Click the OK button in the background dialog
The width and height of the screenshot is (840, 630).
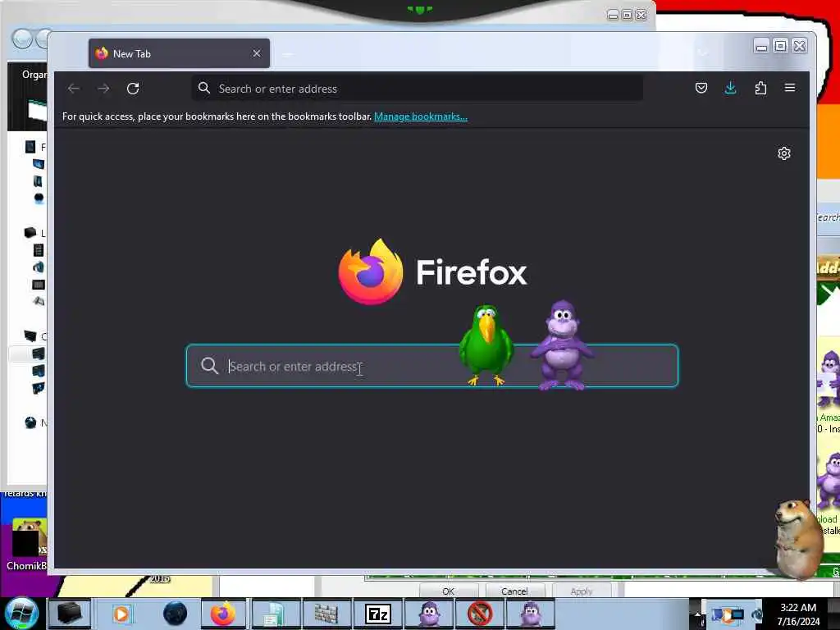pos(449,591)
